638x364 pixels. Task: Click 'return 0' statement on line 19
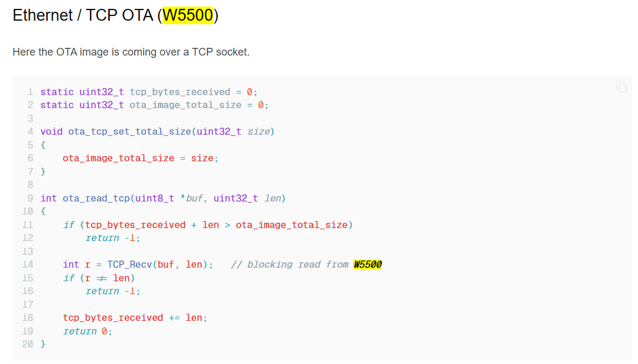click(x=87, y=331)
